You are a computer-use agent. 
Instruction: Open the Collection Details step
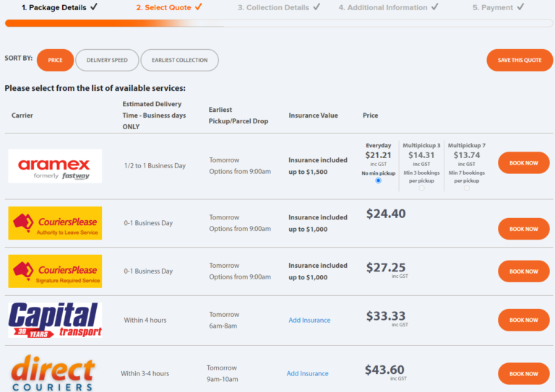click(278, 7)
